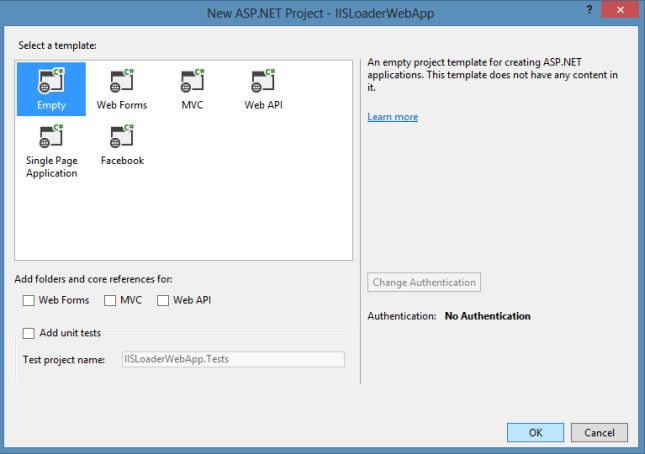This screenshot has width=645, height=454.
Task: Select the Empty project template
Action: [51, 89]
